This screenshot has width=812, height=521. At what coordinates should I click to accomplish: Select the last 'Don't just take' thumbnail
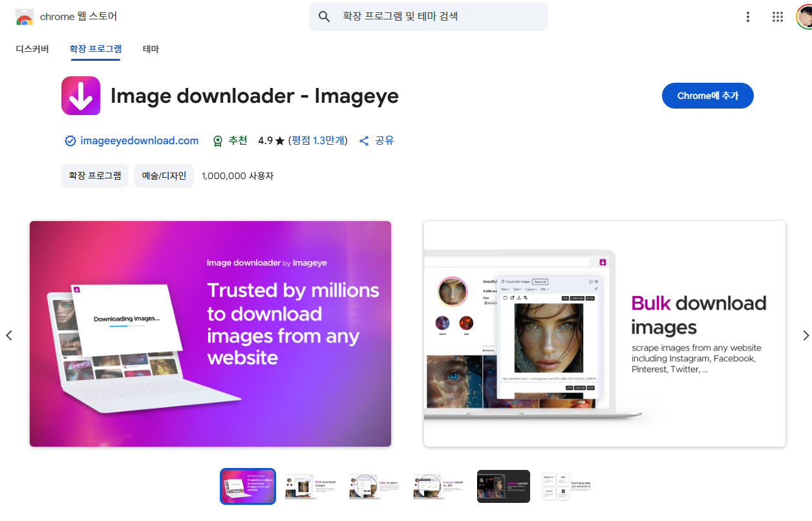(x=568, y=486)
